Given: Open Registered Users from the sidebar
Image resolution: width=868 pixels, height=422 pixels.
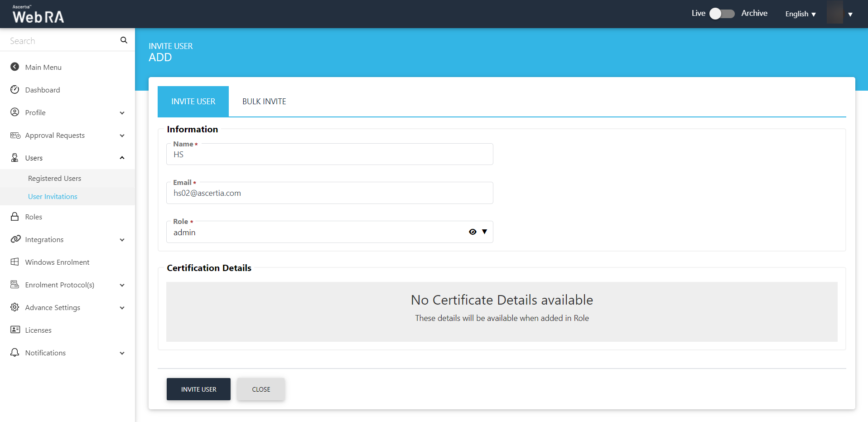Looking at the screenshot, I should (x=55, y=179).
